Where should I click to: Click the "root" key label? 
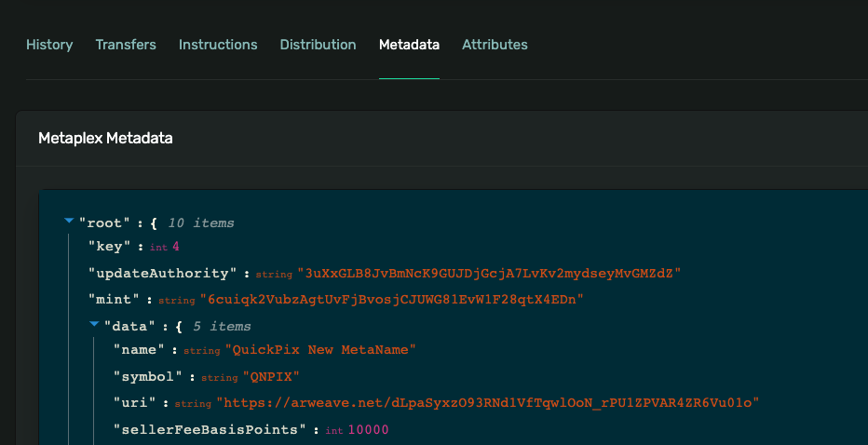click(x=106, y=223)
